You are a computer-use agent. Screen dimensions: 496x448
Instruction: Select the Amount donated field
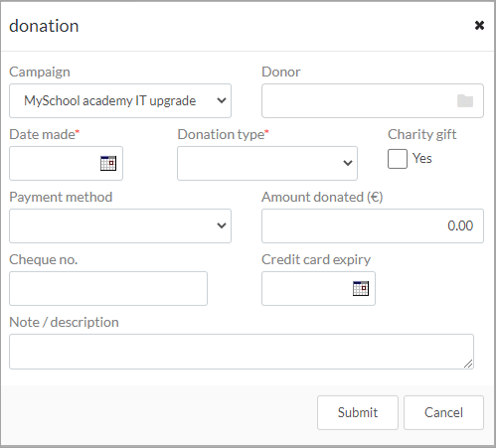(x=373, y=225)
